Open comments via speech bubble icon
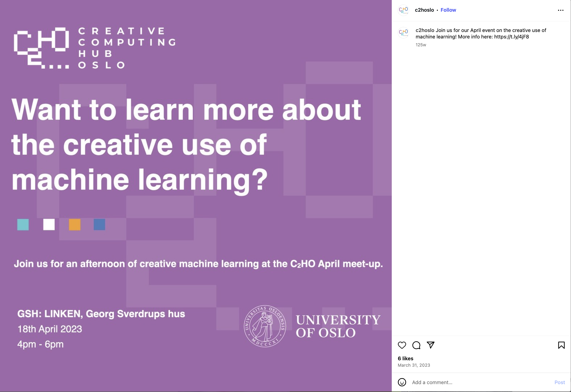 point(416,345)
